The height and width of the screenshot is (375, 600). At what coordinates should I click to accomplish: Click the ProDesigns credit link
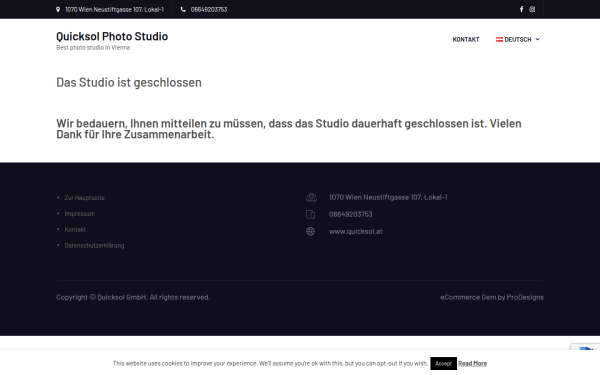click(x=525, y=297)
